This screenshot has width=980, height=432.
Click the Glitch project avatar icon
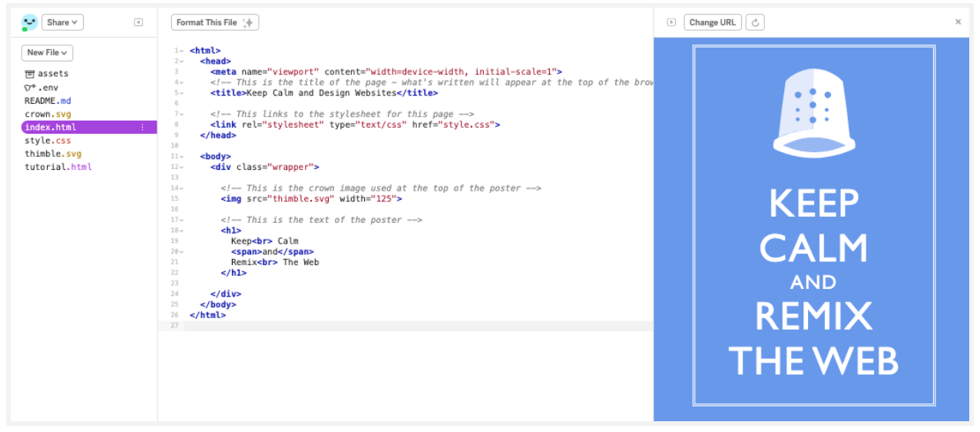tap(29, 22)
